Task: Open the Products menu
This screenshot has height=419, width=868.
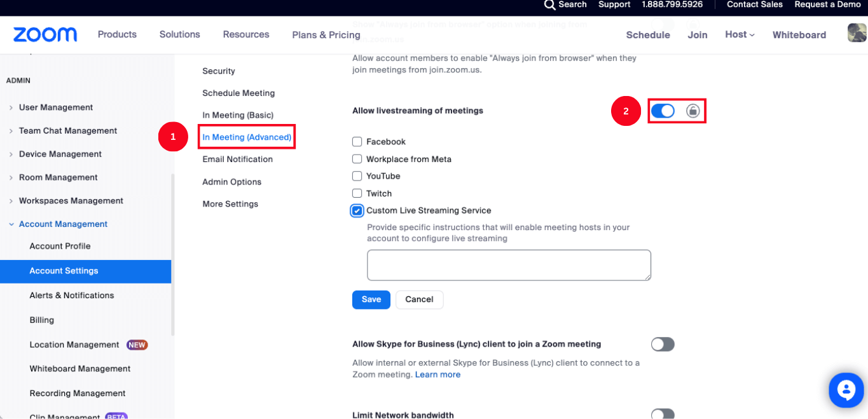Action: pyautogui.click(x=117, y=34)
